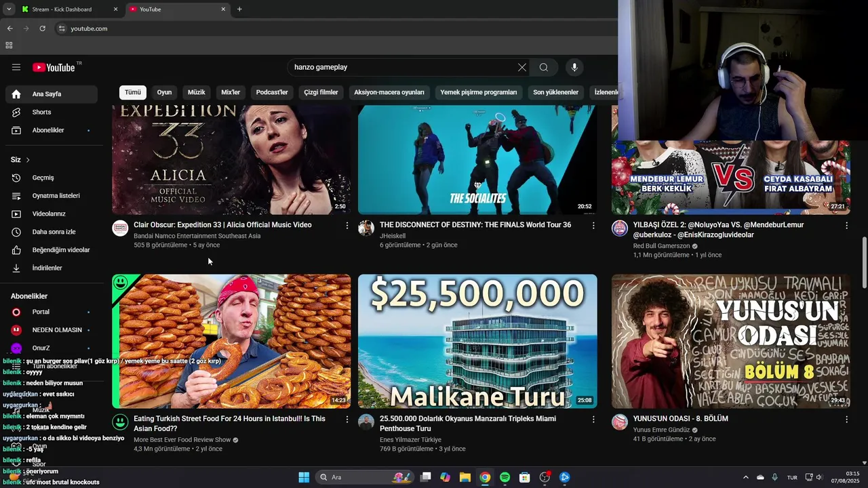Open options menu for THE FINALS video
The width and height of the screenshot is (868, 488).
593,225
